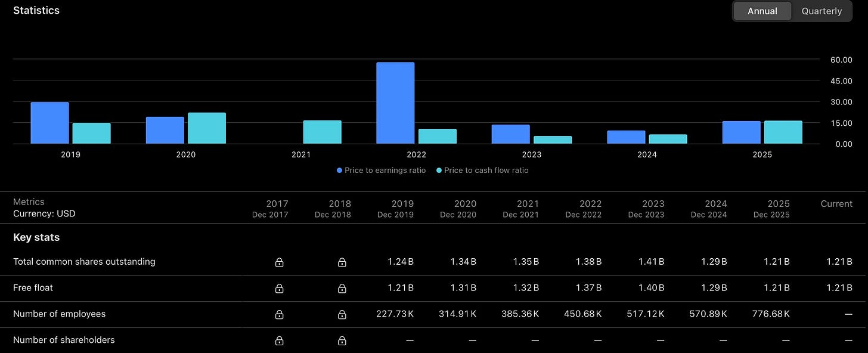Screen dimensions: 868x353
Task: Click the Current column header
Action: 836,204
